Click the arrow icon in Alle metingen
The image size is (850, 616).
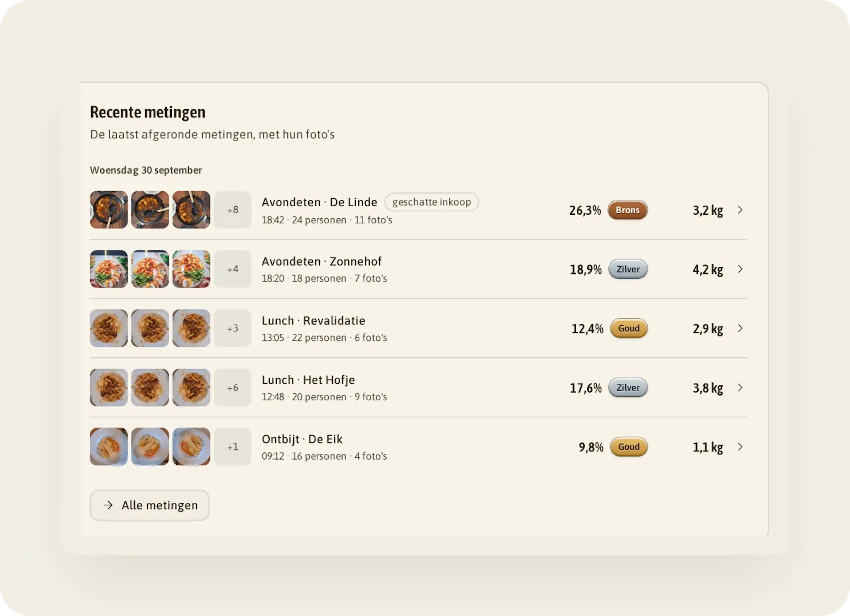pos(108,505)
